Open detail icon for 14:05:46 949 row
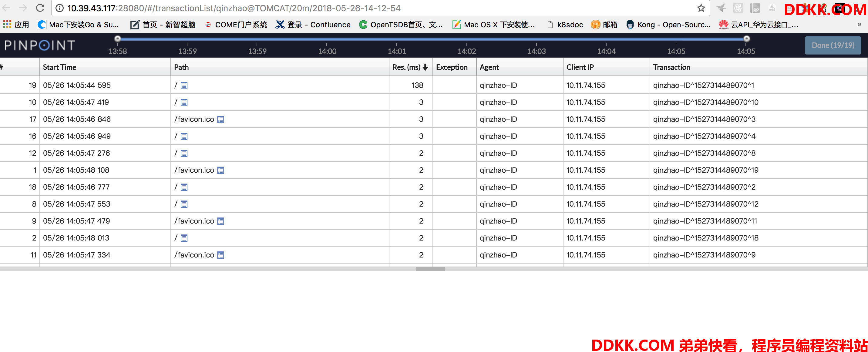Screen dimensions: 868x352 click(x=184, y=137)
